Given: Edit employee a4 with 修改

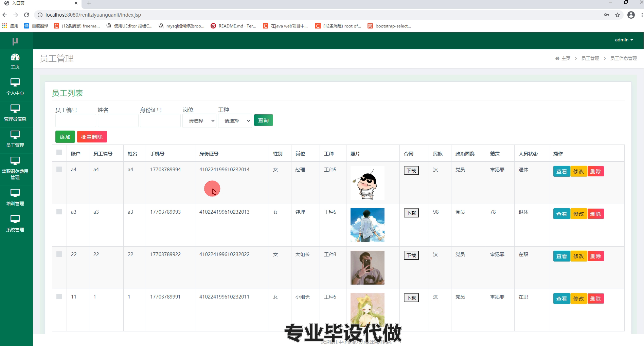Looking at the screenshot, I should click(579, 171).
